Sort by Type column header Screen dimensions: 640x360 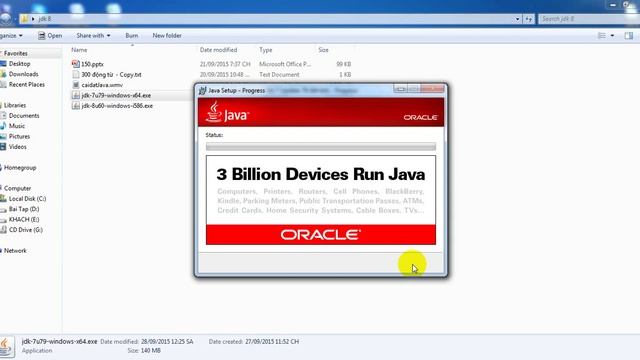[266, 50]
